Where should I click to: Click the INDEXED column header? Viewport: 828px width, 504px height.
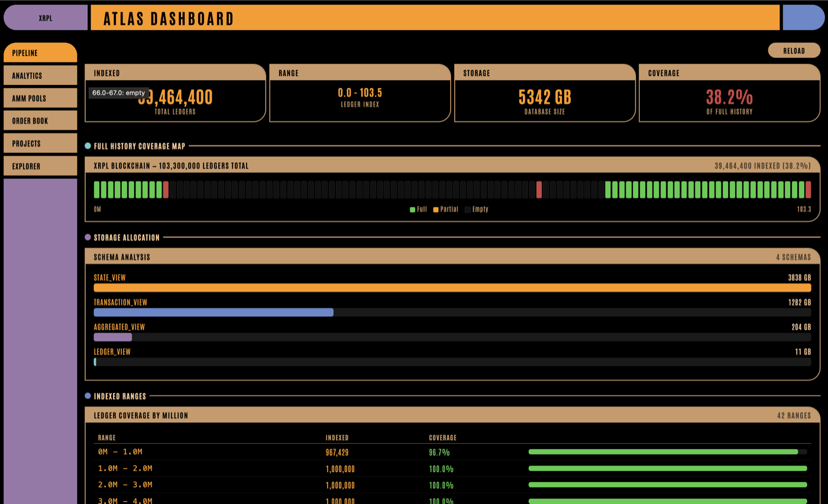[337, 438]
